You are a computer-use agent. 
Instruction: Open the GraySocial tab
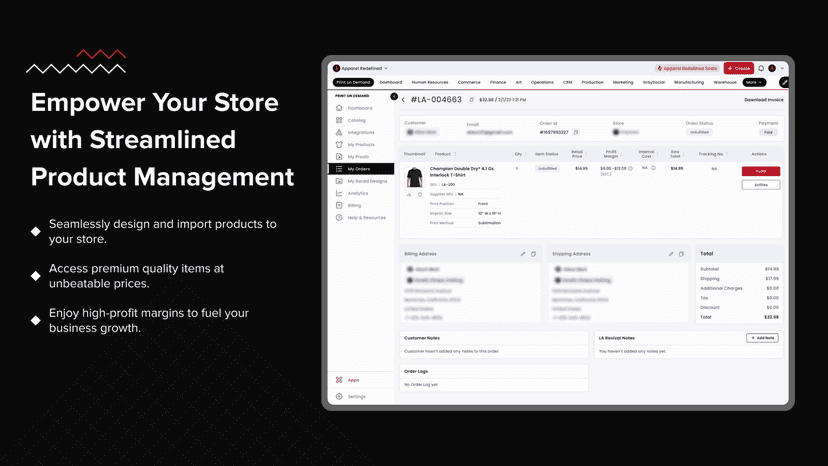coord(654,82)
